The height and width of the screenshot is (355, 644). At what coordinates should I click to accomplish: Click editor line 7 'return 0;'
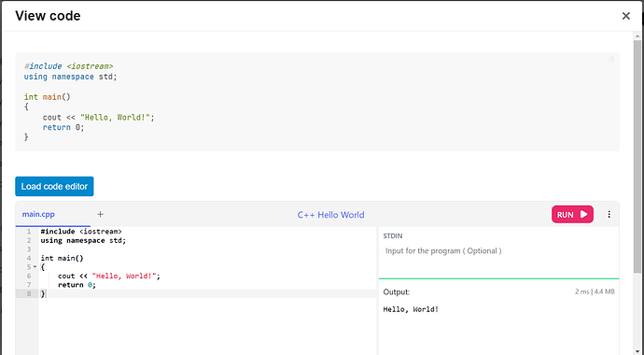click(x=77, y=285)
